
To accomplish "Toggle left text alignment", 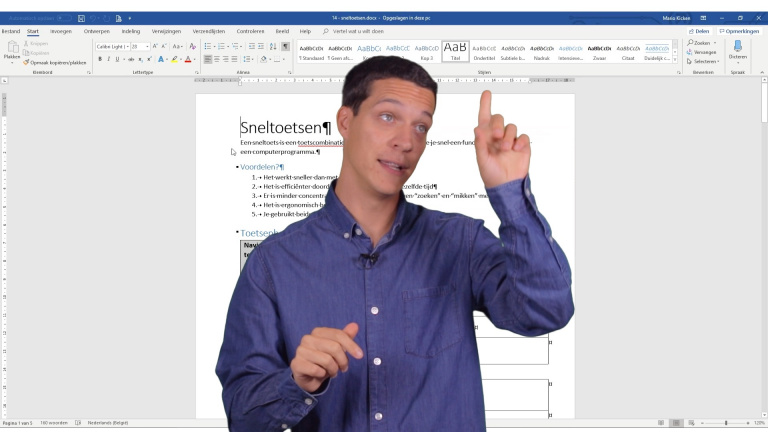I will [208, 59].
